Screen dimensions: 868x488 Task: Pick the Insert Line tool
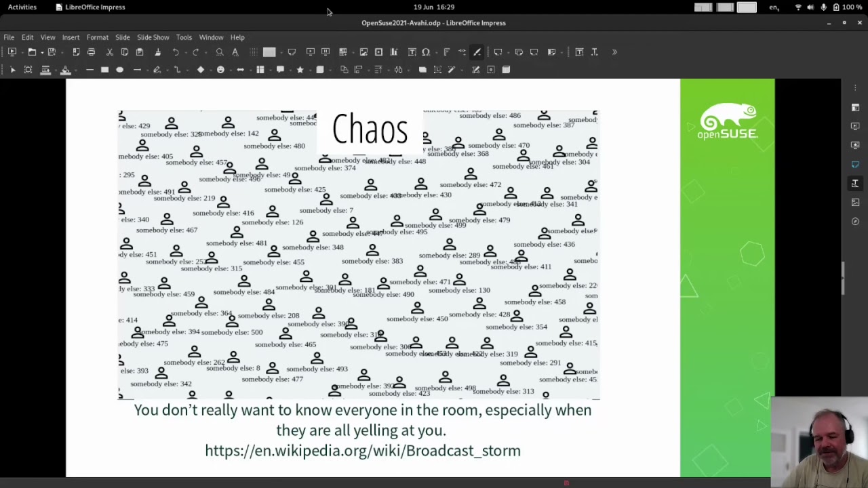pyautogui.click(x=90, y=69)
